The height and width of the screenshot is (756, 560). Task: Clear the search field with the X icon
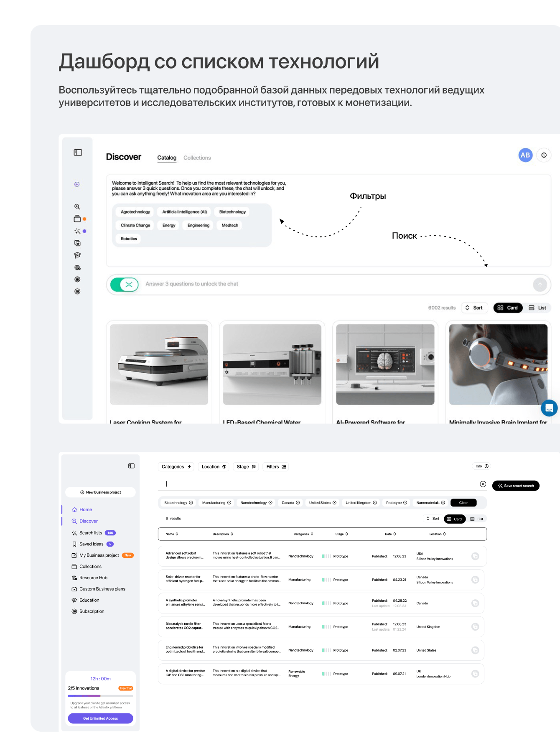coord(483,484)
